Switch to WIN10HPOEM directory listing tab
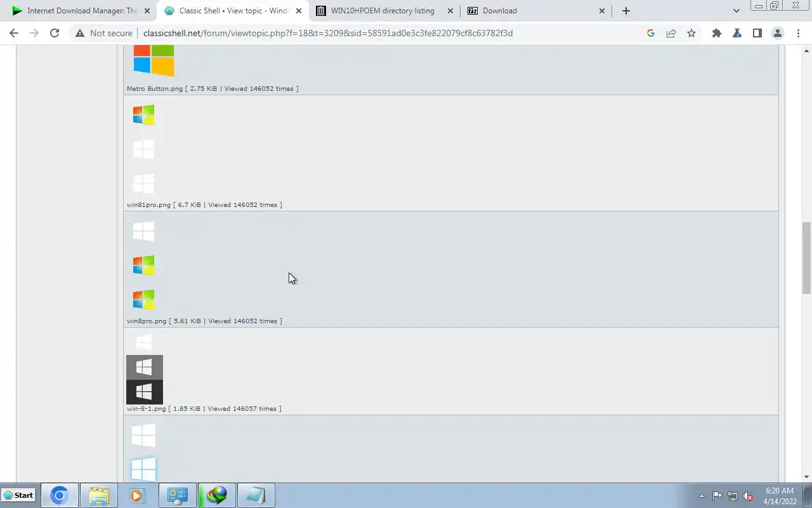The width and height of the screenshot is (812, 508). pyautogui.click(x=384, y=11)
